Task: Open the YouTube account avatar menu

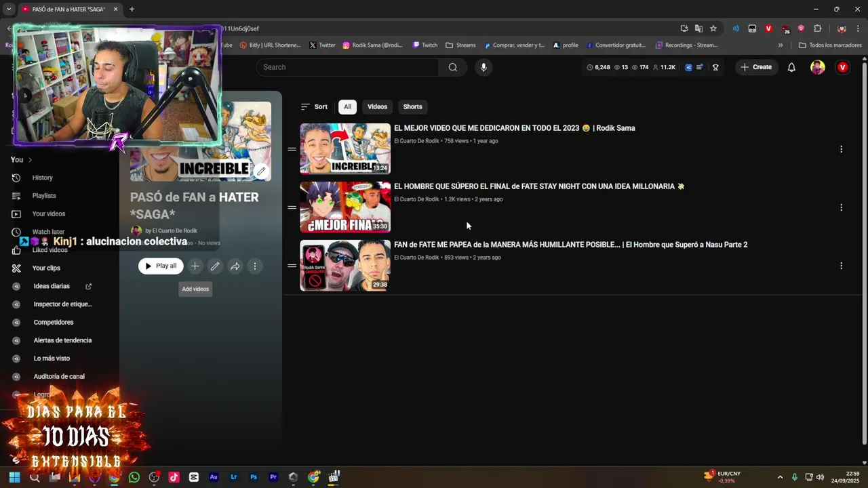Action: (818, 67)
